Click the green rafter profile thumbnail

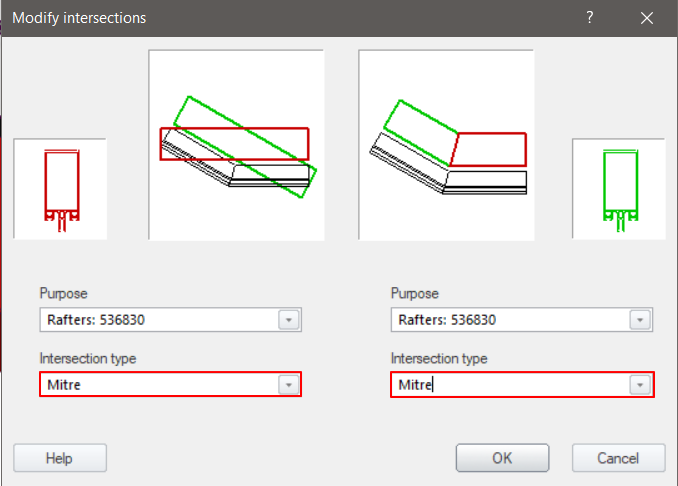[x=619, y=188]
